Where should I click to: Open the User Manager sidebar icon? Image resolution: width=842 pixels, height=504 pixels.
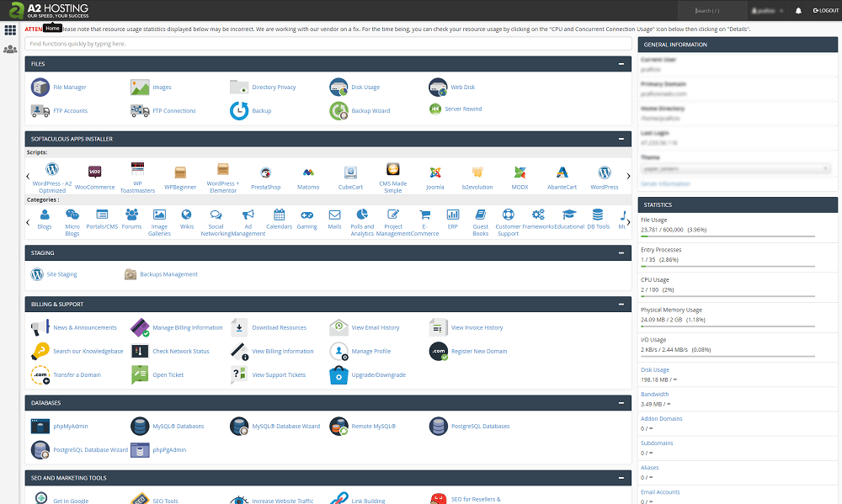coord(10,50)
